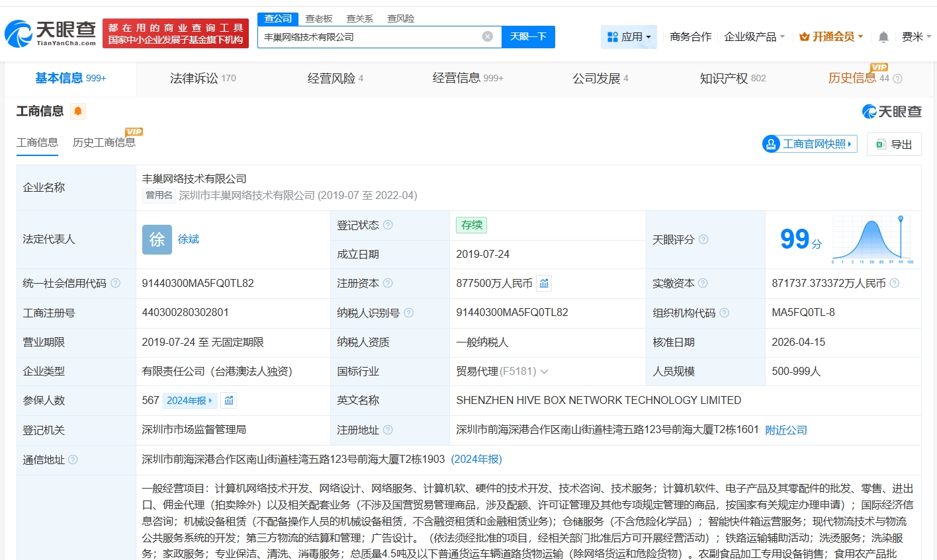Screen dimensions: 937x560
Task: Select the 查老板 search tab
Action: pyautogui.click(x=319, y=19)
